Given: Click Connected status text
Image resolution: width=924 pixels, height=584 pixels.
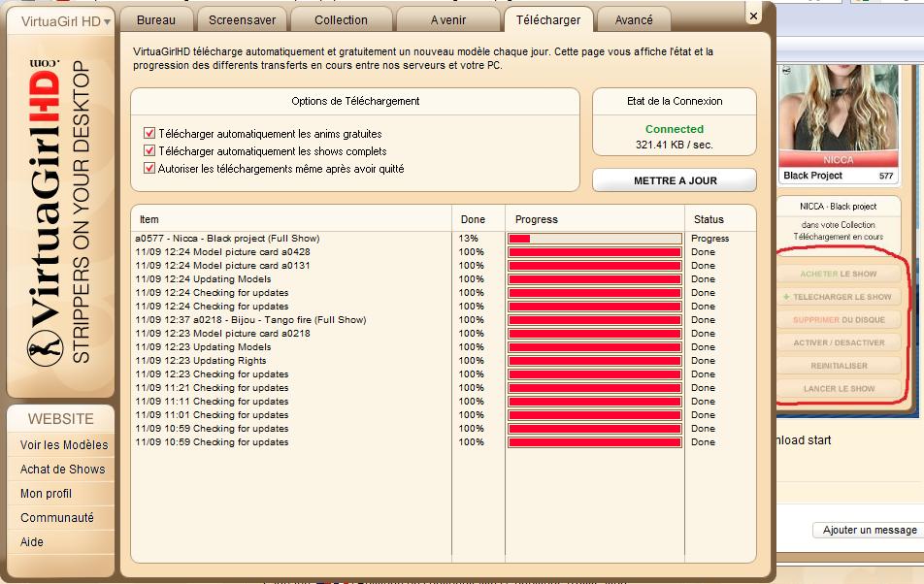Looking at the screenshot, I should 675,129.
